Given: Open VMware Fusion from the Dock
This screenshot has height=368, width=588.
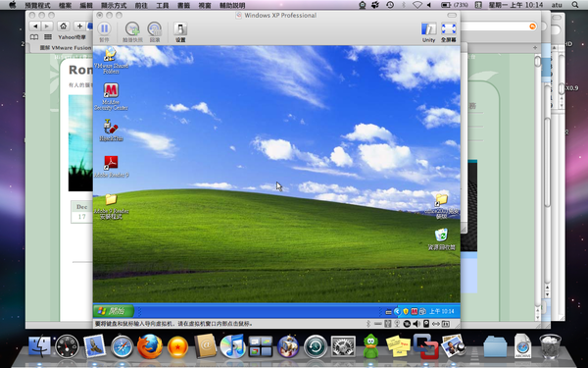Looking at the screenshot, I should [426, 345].
